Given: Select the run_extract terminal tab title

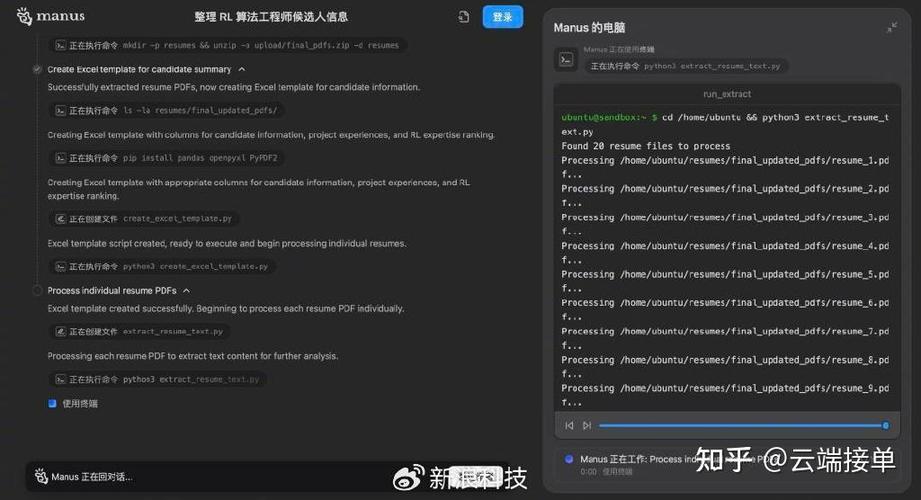Looking at the screenshot, I should coord(727,94).
